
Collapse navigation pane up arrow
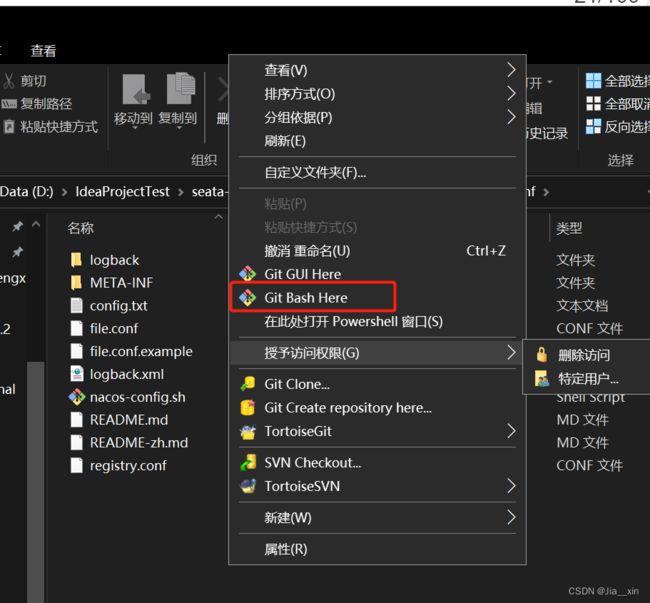(36, 225)
